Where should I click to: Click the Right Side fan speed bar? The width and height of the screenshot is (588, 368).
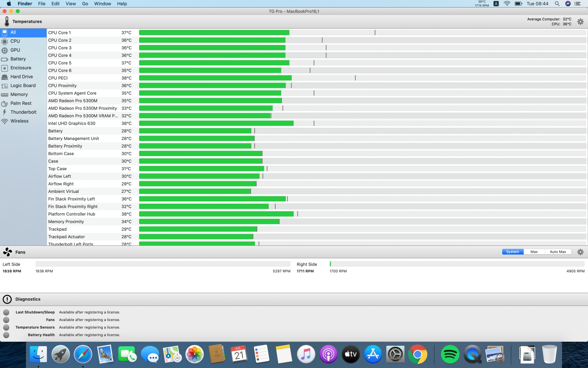[x=457, y=264]
